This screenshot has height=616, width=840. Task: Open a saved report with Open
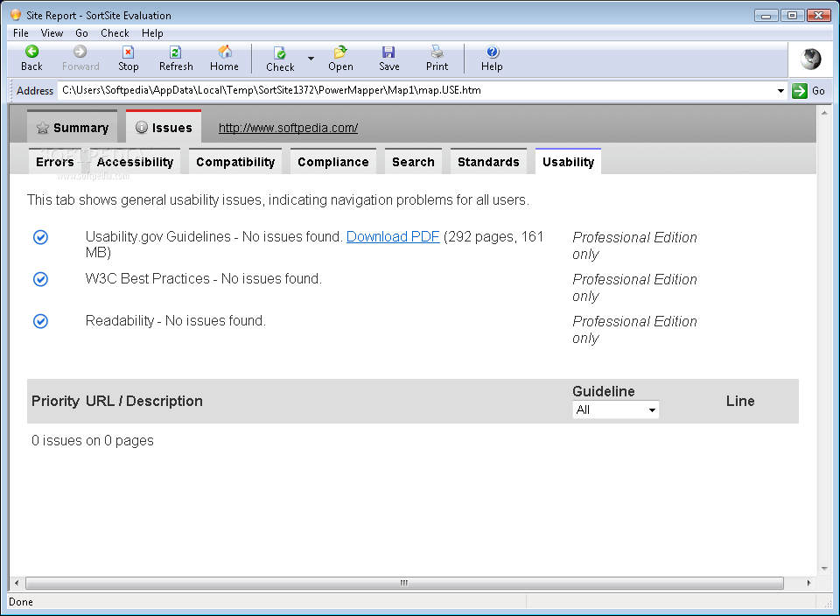(x=340, y=59)
